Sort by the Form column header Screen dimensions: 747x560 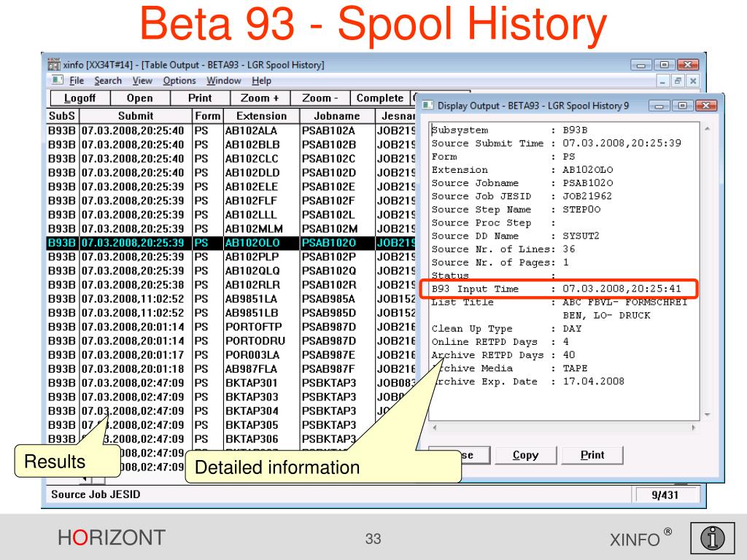(x=208, y=116)
